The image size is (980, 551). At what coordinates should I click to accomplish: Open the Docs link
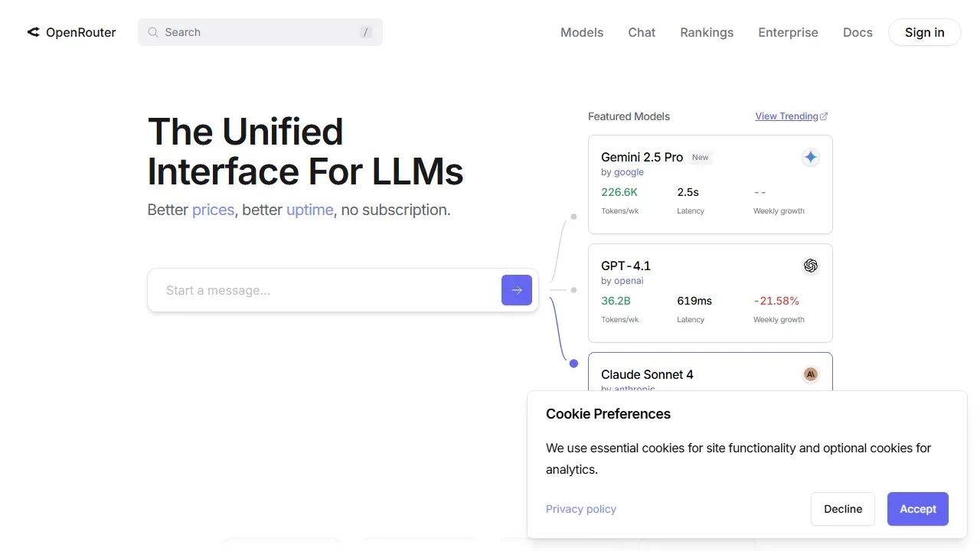pyautogui.click(x=857, y=32)
